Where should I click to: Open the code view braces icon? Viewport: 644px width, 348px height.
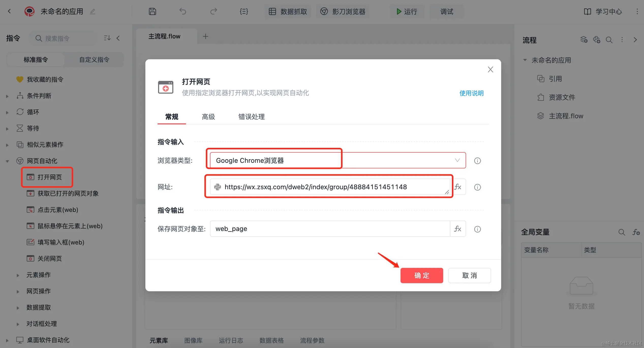(244, 11)
